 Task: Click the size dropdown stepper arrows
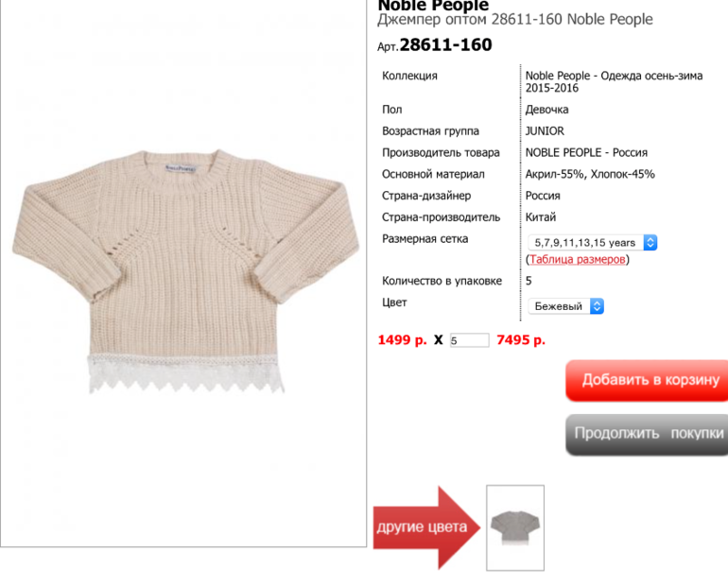click(x=650, y=242)
